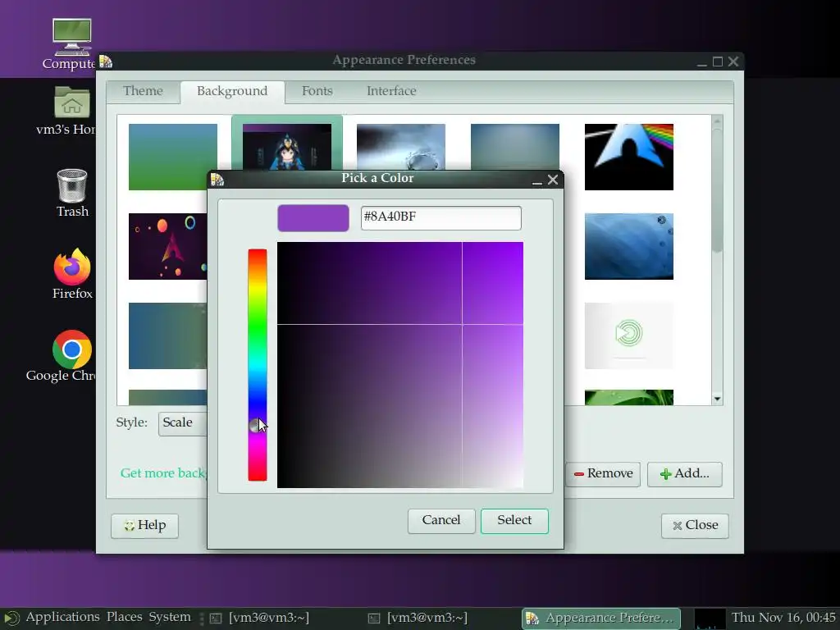
Task: Select the green leaf wallpaper thumbnail
Action: point(629,398)
